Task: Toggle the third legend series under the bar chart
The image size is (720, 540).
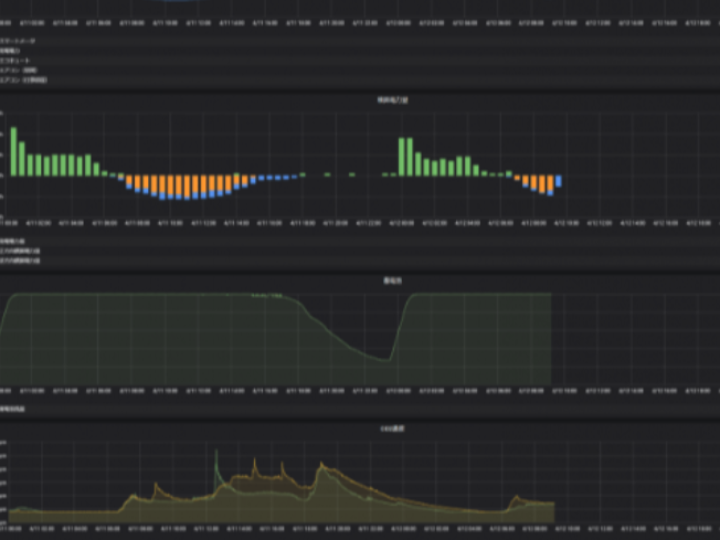Action: pyautogui.click(x=19, y=260)
